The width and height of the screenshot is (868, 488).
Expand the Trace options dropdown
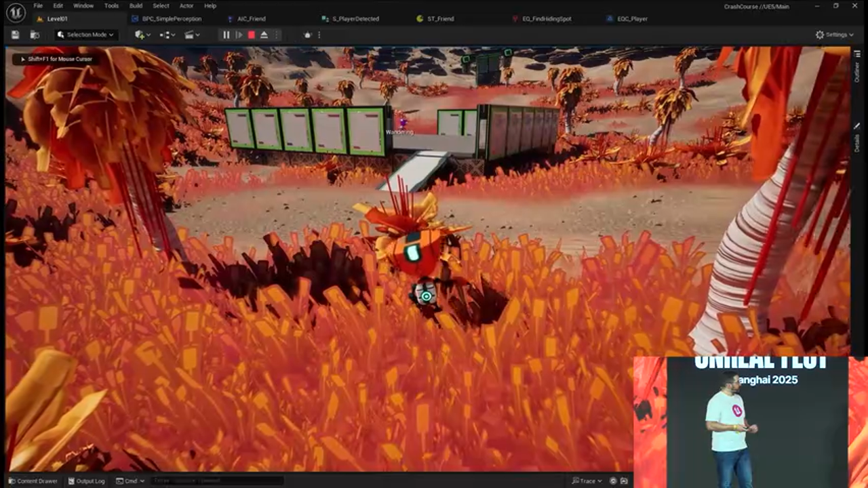[x=587, y=481]
